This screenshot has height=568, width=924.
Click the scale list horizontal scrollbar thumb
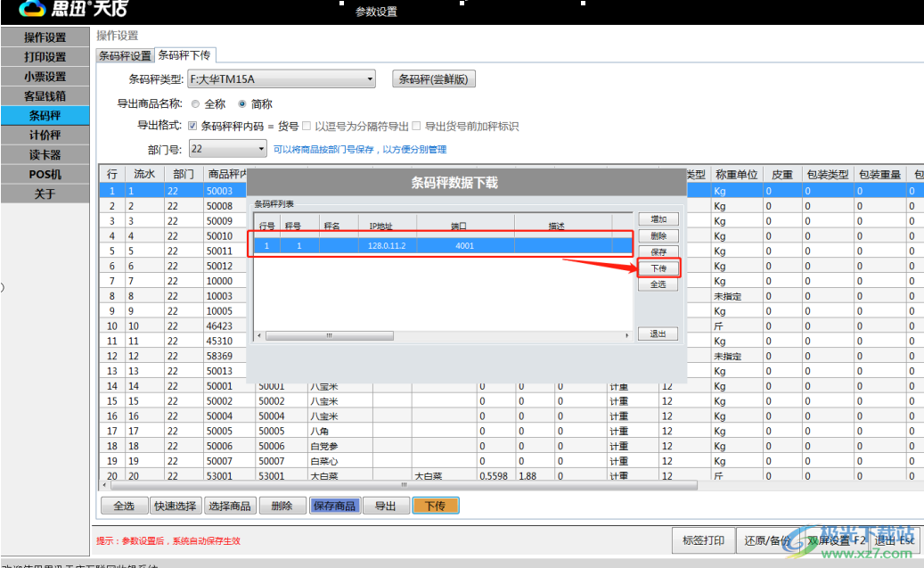[x=330, y=335]
